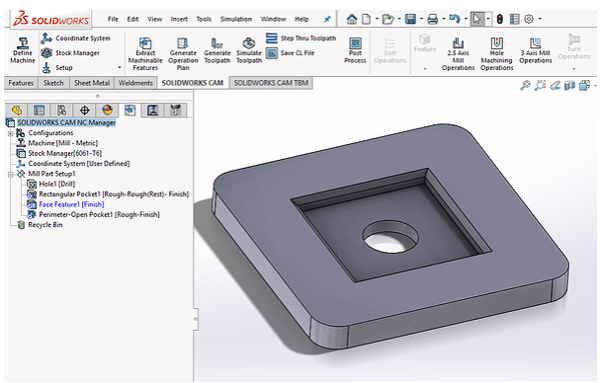Click Save CL File button
Viewport: 600px width, 383px height.
(290, 53)
